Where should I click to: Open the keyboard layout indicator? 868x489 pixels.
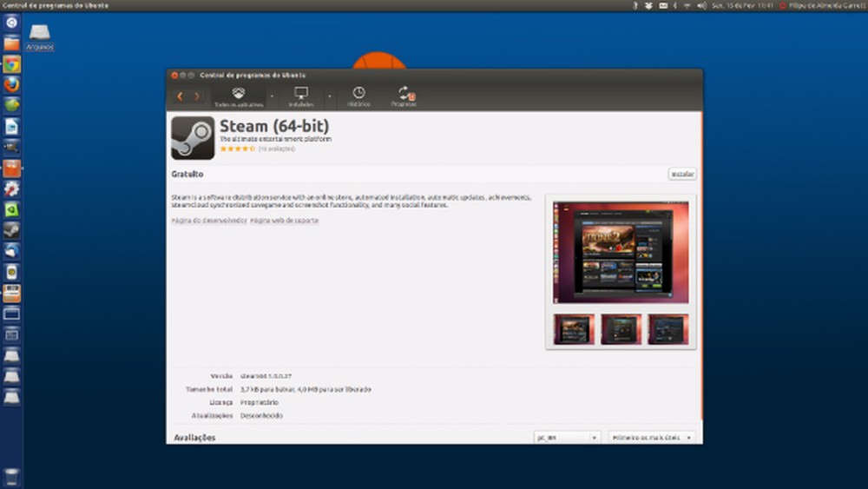pos(663,5)
